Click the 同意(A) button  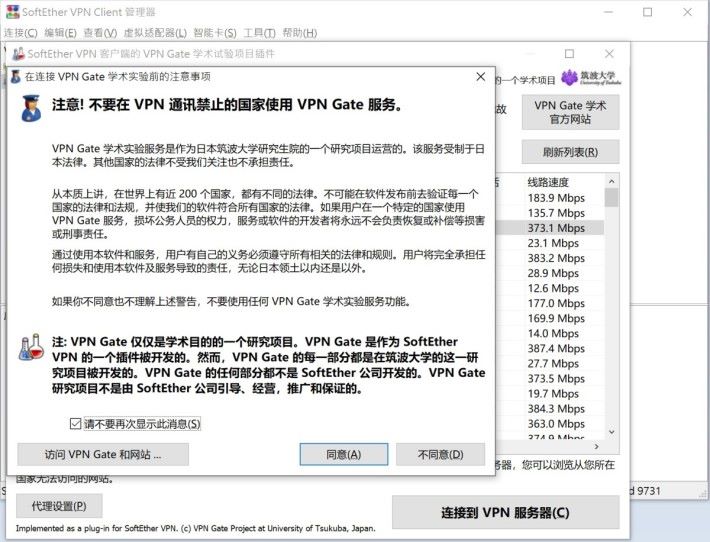(344, 454)
